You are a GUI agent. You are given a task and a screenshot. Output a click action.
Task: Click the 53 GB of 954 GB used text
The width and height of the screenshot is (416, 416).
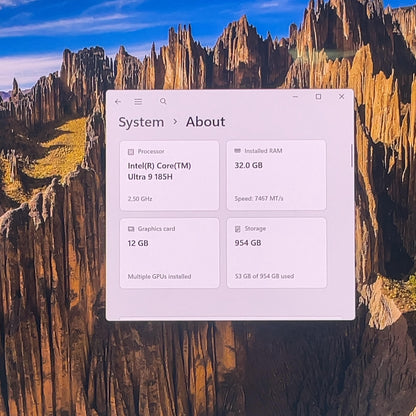pyautogui.click(x=264, y=276)
